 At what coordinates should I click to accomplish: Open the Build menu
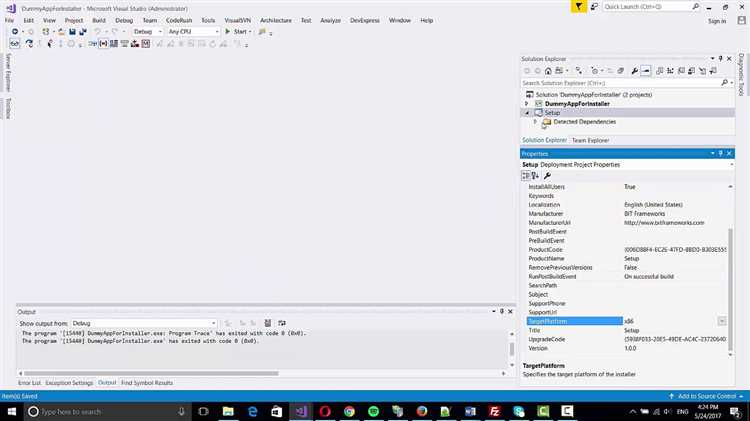[x=99, y=21]
